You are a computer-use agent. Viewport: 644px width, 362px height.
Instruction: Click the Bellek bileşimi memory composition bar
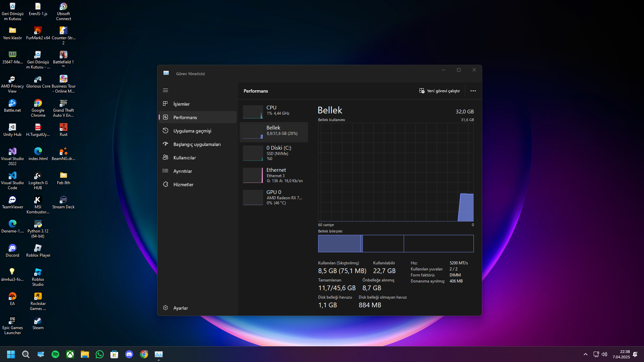pos(396,244)
